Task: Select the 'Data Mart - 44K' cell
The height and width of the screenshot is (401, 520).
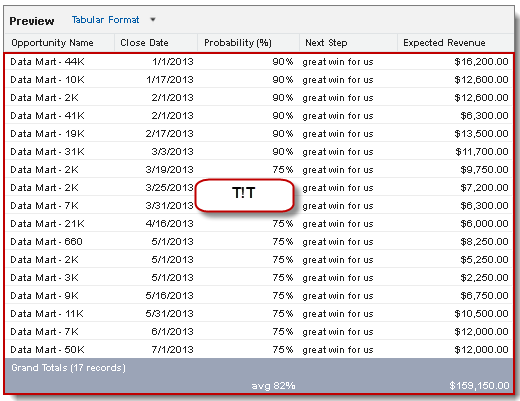Action: tap(47, 62)
